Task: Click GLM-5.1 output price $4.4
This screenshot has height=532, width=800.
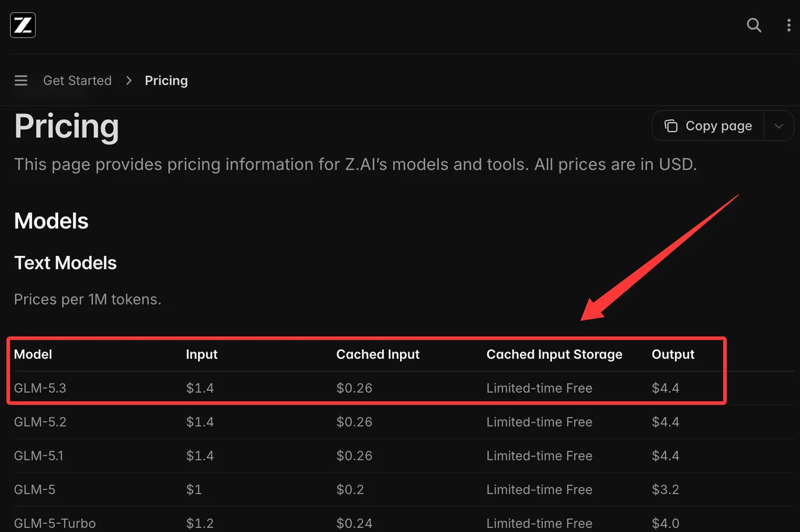Action: [x=666, y=456]
